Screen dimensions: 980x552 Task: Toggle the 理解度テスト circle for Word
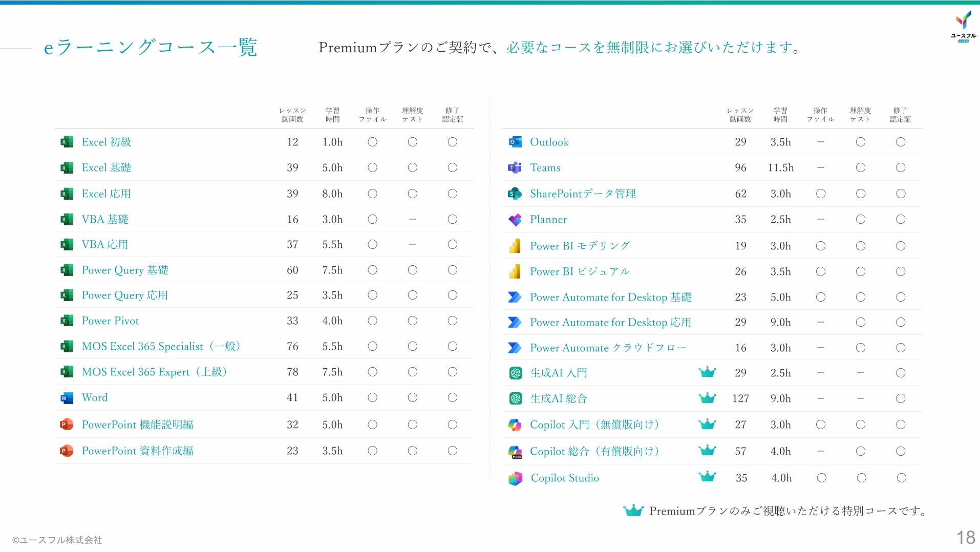[412, 397]
